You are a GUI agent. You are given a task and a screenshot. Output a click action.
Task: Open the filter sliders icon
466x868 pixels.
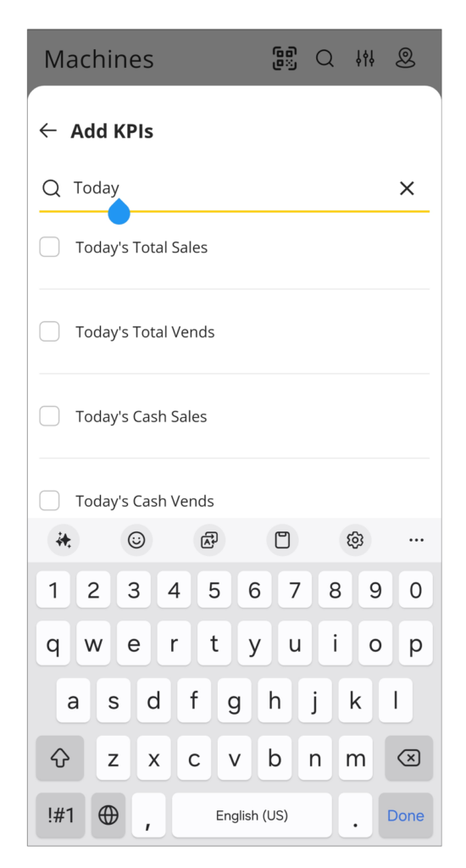[x=365, y=58]
